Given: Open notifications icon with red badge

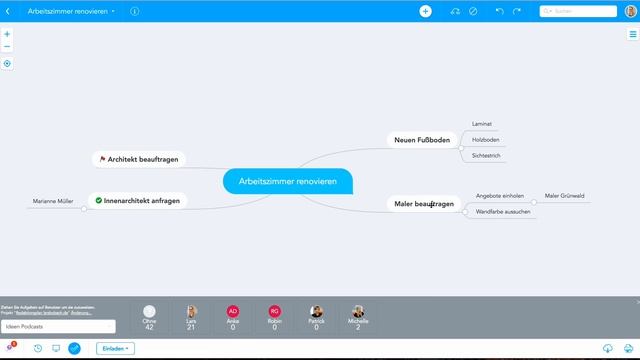Looking at the screenshot, I should 11,347.
